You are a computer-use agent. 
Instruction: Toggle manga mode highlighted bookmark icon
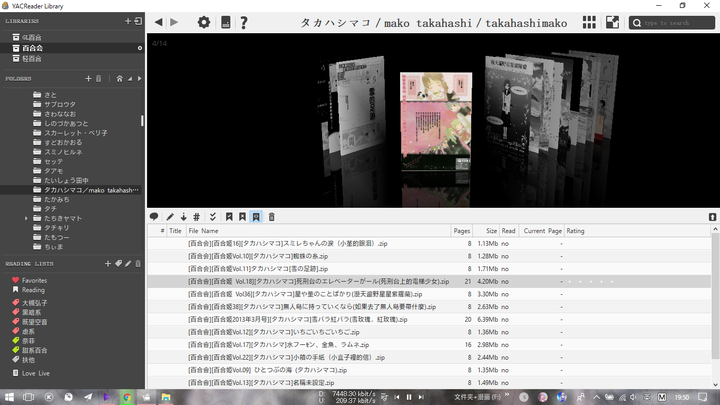click(x=256, y=217)
